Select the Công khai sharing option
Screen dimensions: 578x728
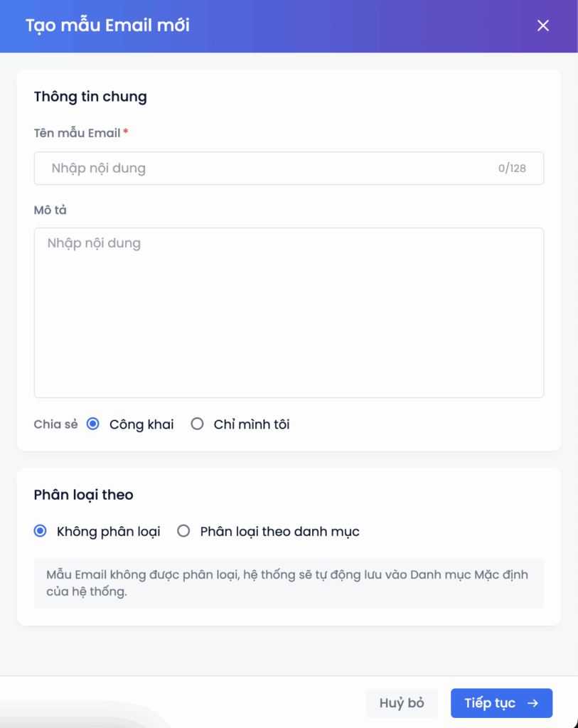click(92, 424)
